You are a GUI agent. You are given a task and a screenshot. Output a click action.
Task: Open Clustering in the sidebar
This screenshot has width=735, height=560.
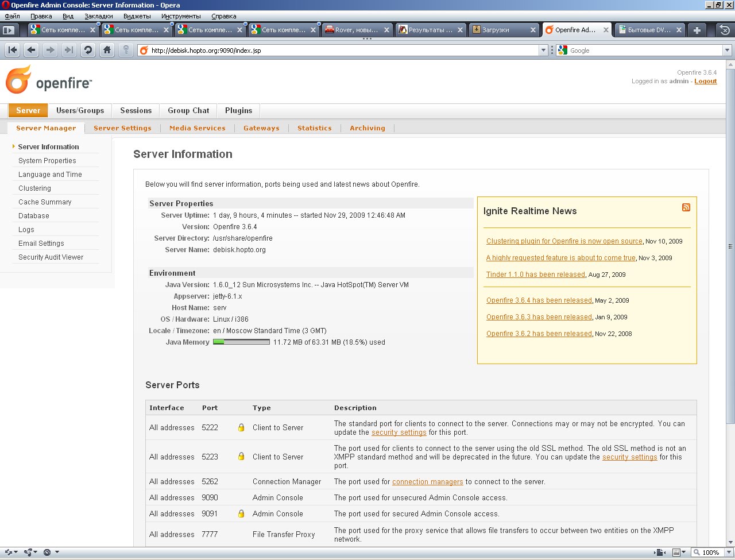[34, 188]
